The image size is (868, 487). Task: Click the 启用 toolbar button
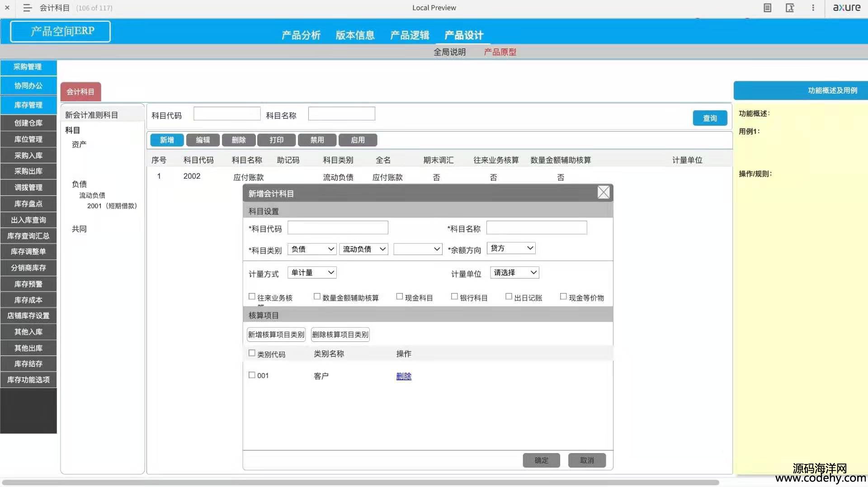tap(358, 140)
